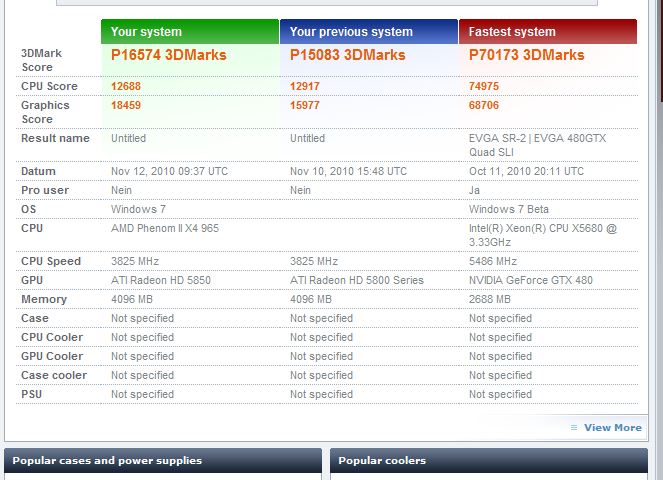This screenshot has height=480, width=663.
Task: Select the Your system column header
Action: pyautogui.click(x=190, y=32)
